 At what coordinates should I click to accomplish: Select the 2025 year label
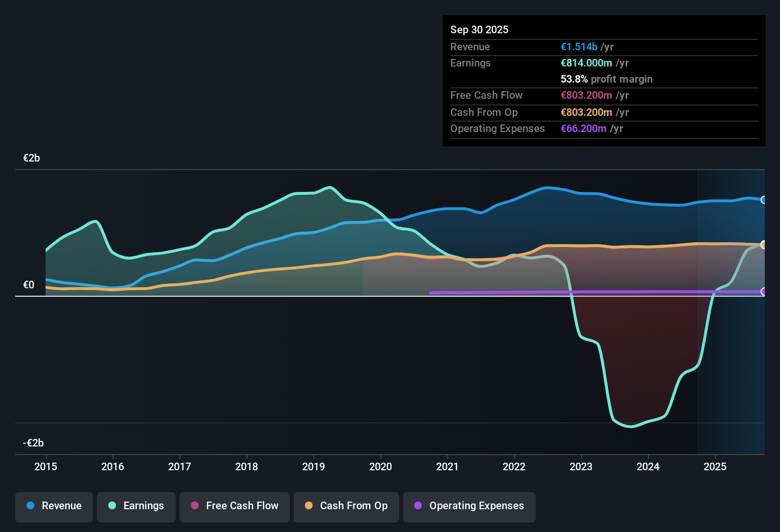pos(716,467)
